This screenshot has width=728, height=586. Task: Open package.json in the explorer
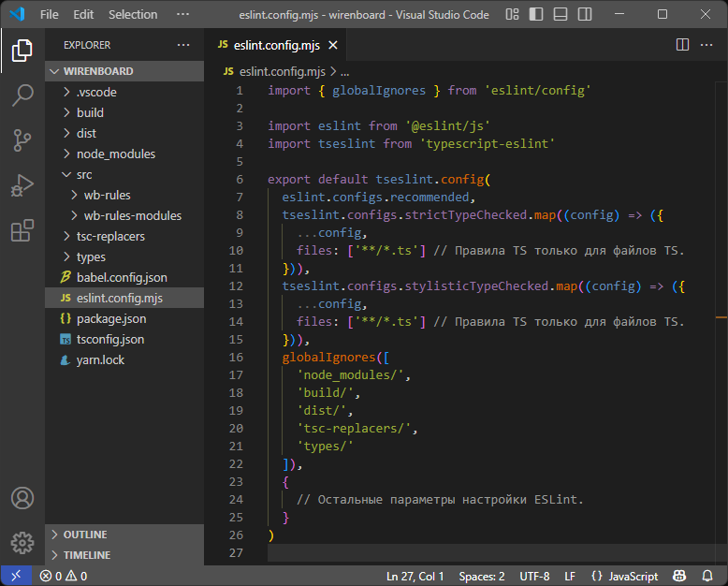click(x=110, y=318)
